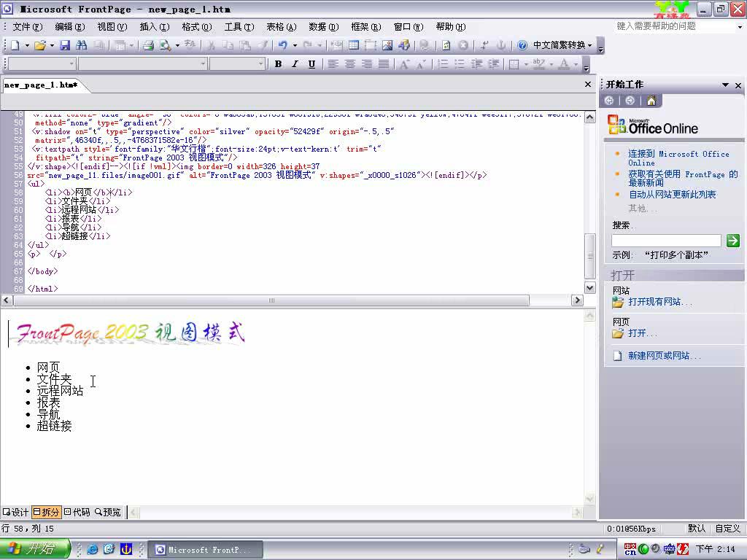Viewport: 747px width, 560px height.
Task: Open the 开始工作 task pane menu arrow
Action: click(725, 85)
